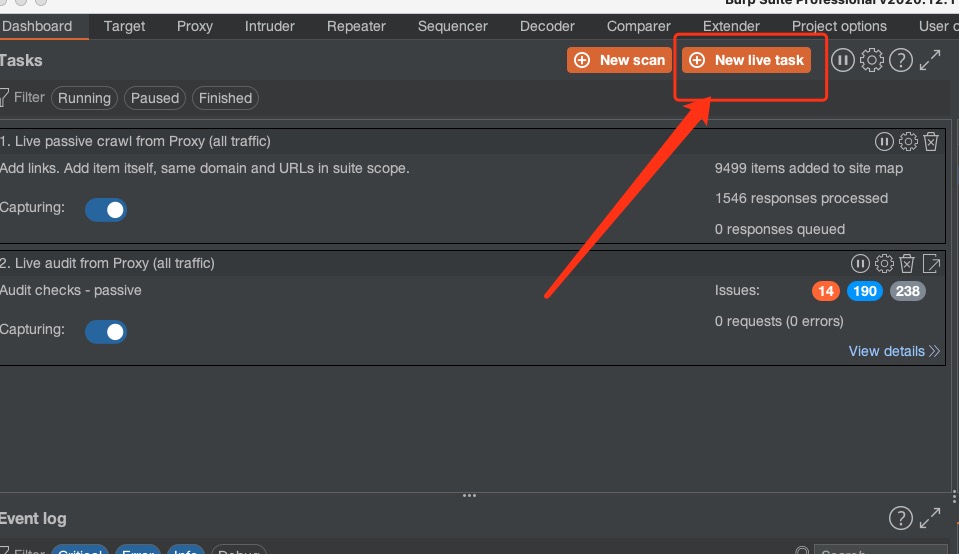Screen dimensions: 959x554
Task: Click 'Audit checks - passive' description
Action: (x=71, y=290)
